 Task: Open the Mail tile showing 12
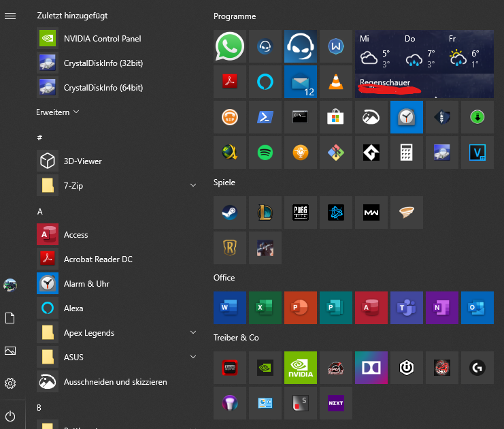click(x=301, y=82)
